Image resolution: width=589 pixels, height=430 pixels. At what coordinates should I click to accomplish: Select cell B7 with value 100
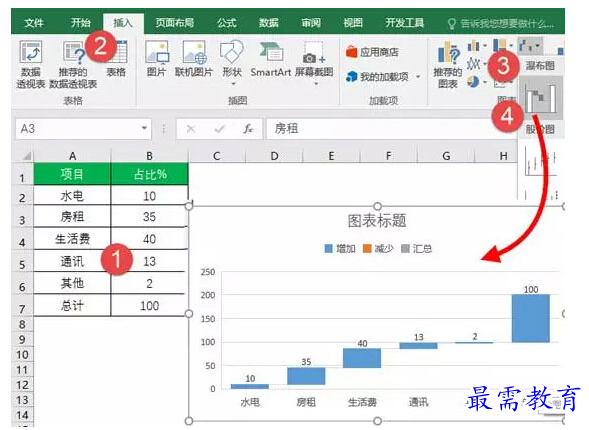pyautogui.click(x=150, y=305)
